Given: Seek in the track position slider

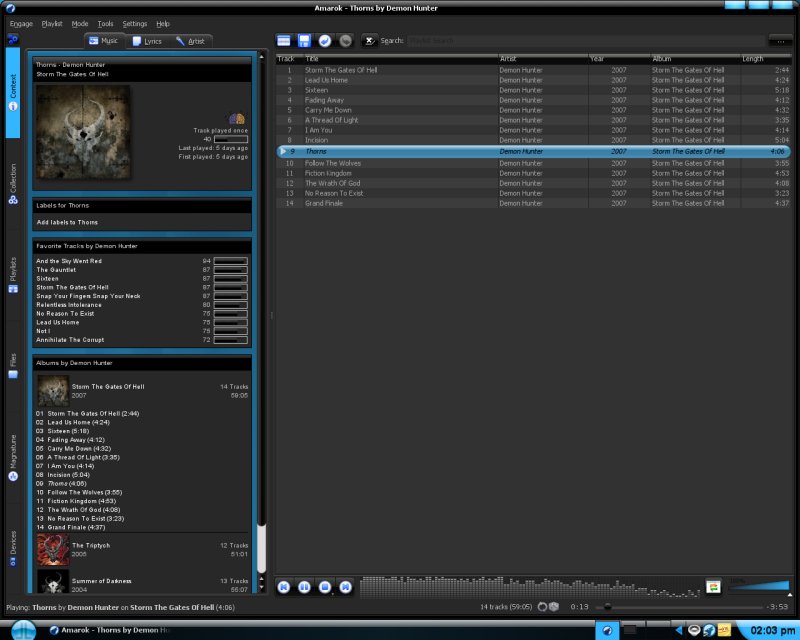Looking at the screenshot, I should point(679,607).
